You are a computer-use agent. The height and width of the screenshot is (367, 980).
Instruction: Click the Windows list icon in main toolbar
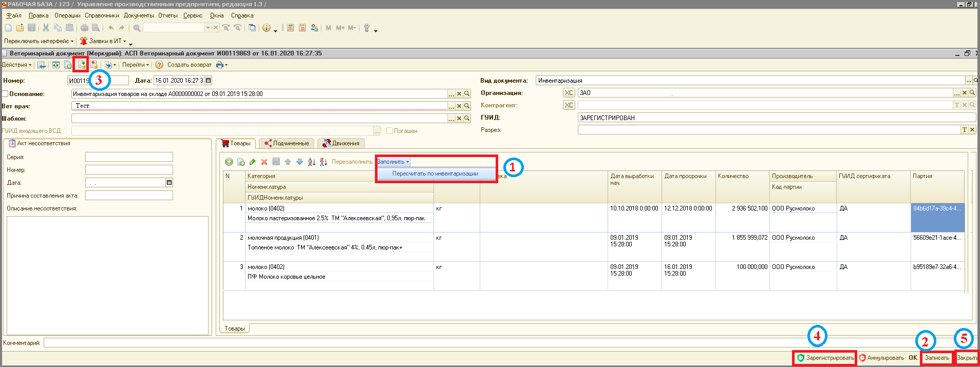[x=252, y=28]
